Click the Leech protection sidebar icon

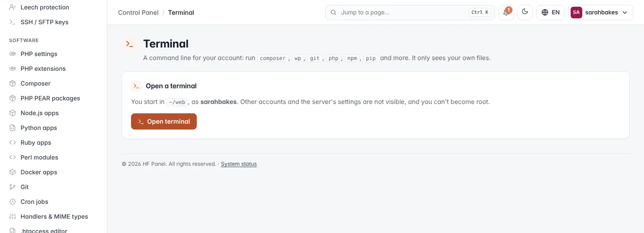pos(13,7)
